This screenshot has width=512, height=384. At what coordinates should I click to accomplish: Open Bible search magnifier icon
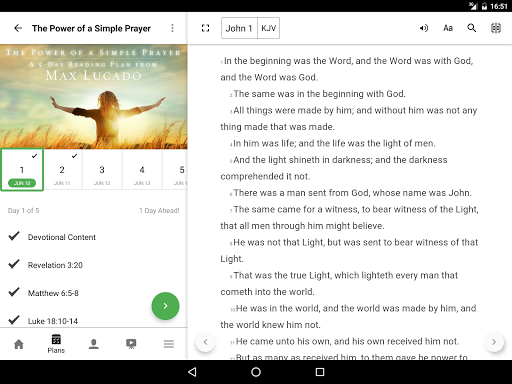coord(472,28)
